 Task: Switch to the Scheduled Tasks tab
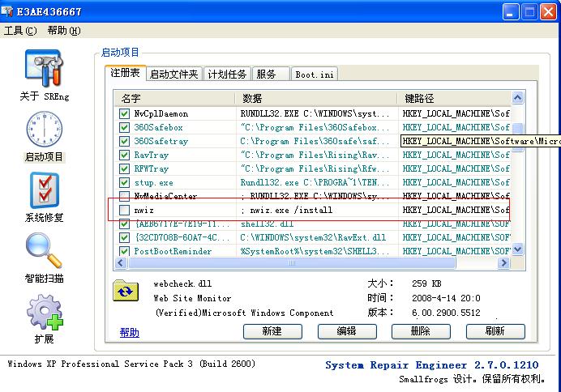point(227,75)
